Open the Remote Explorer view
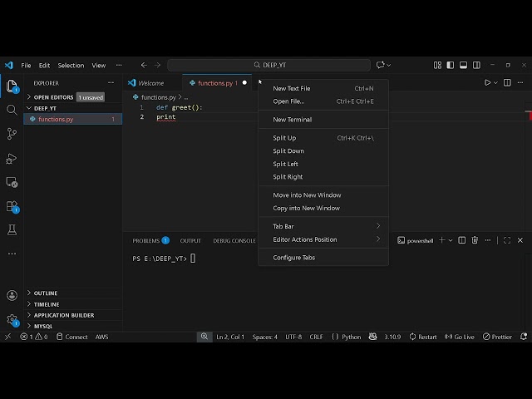Screen dimensions: 532x399 point(12,182)
